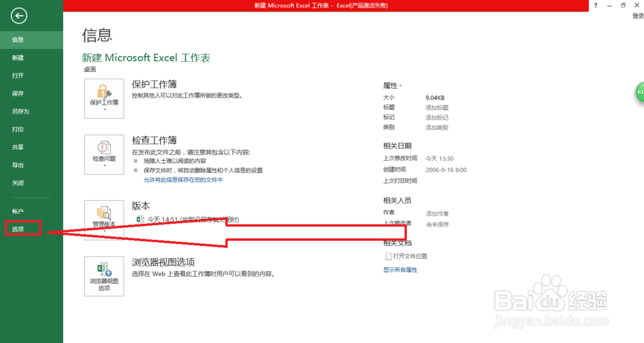
Task: Minimize the Excel window
Action: click(x=609, y=5)
